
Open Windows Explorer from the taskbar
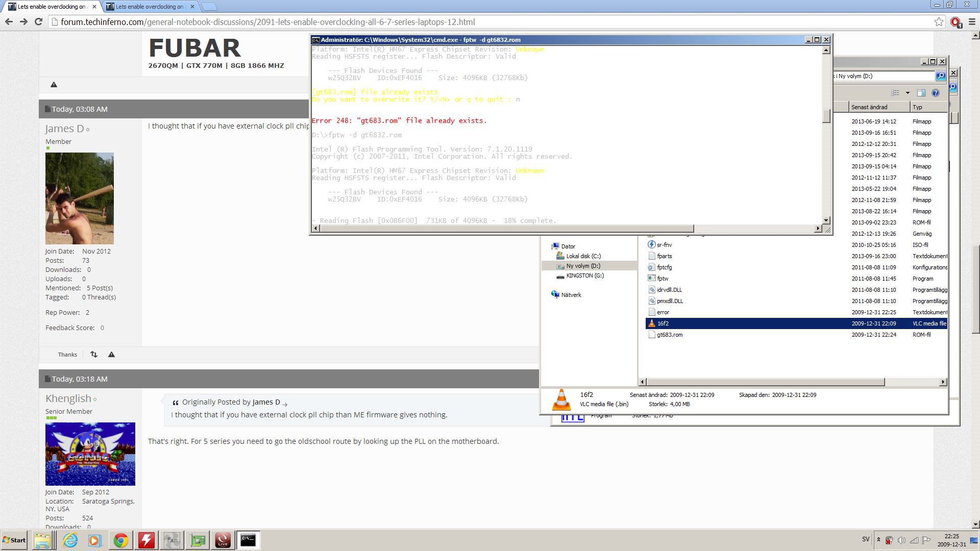point(43,540)
